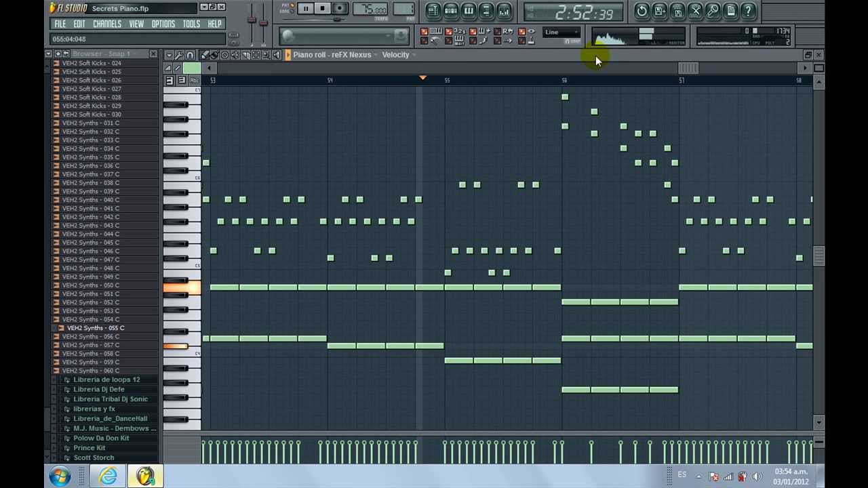Click the tempo display showing 75.000
Viewport: 868px width, 488px height.
370,9
